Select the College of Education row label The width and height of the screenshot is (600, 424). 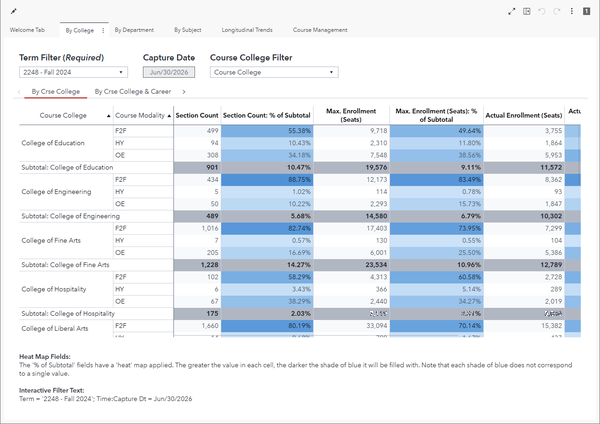point(53,143)
